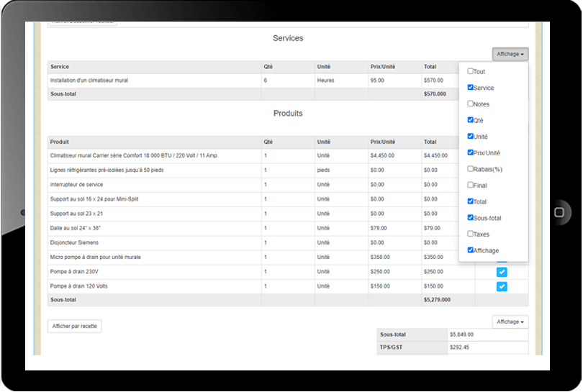This screenshot has width=583, height=392.
Task: Open the bottom Affichage dropdown near totals
Action: pyautogui.click(x=510, y=322)
